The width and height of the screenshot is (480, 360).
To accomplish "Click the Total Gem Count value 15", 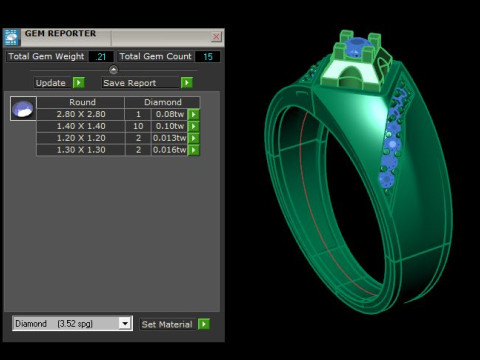I will tap(207, 56).
